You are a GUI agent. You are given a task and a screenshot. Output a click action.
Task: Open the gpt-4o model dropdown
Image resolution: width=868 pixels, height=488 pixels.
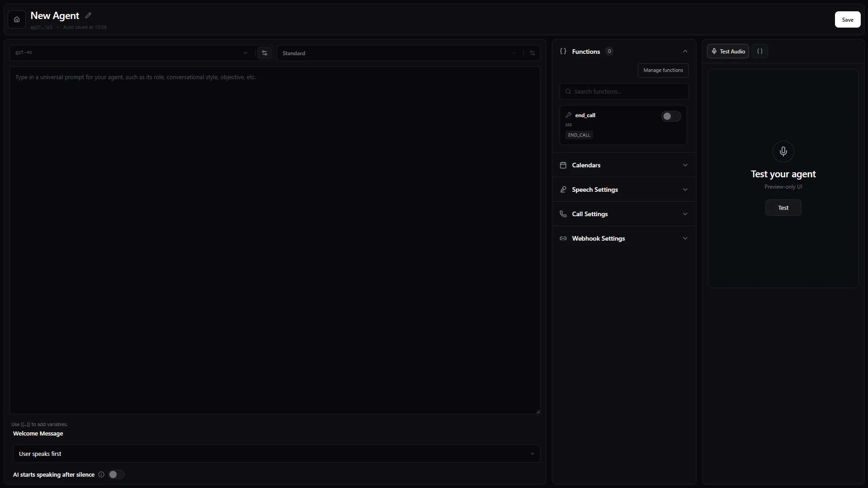245,53
